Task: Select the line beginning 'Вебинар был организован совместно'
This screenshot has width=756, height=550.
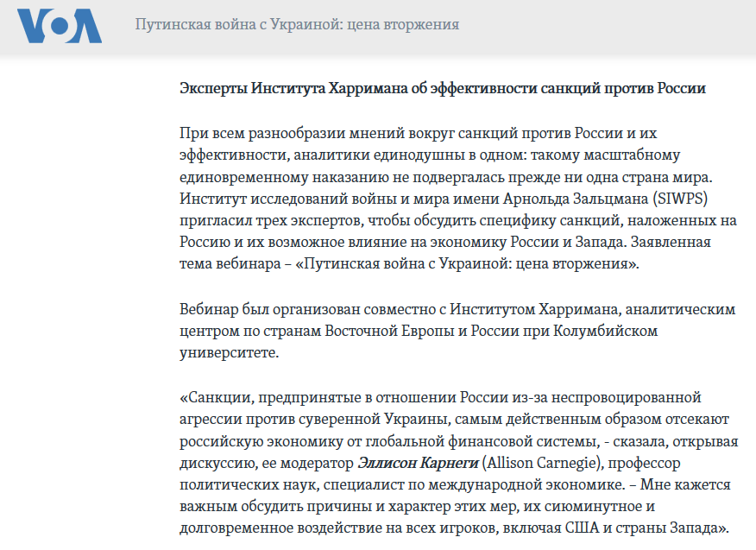Action: point(457,309)
